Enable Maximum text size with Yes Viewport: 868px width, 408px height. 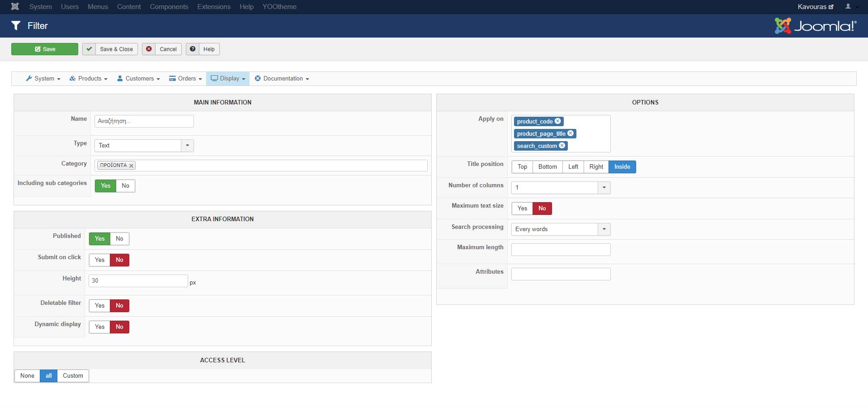pyautogui.click(x=522, y=209)
